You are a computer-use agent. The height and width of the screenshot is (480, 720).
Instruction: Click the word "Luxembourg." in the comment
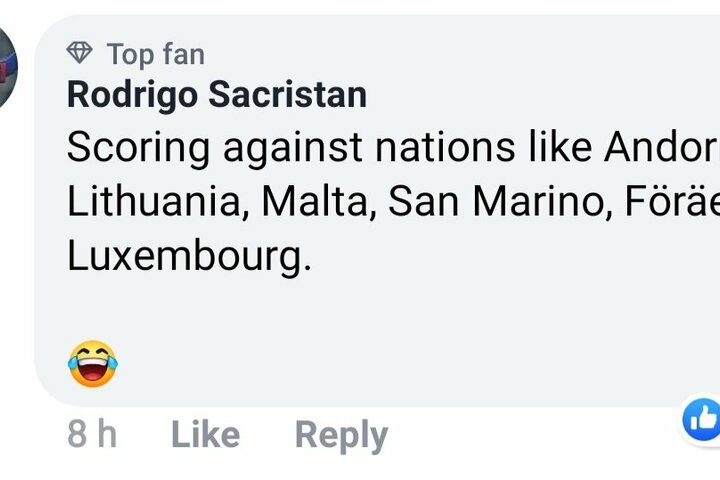point(189,256)
